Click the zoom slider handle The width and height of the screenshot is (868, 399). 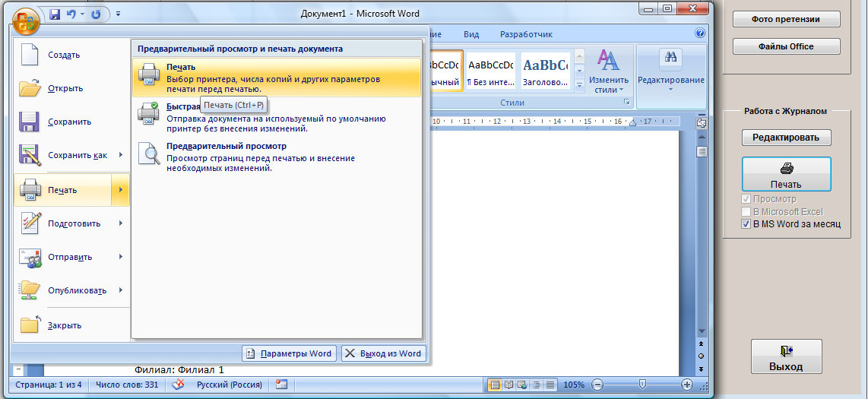pos(642,384)
